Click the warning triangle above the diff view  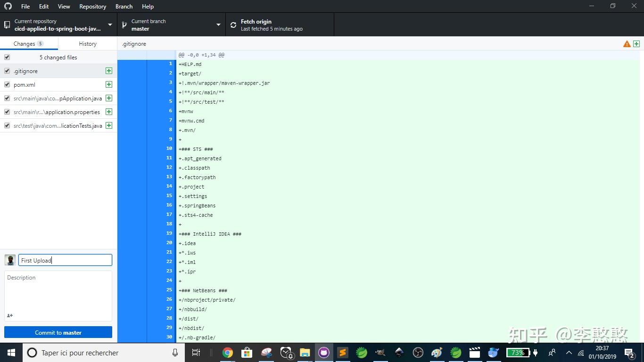click(x=627, y=43)
